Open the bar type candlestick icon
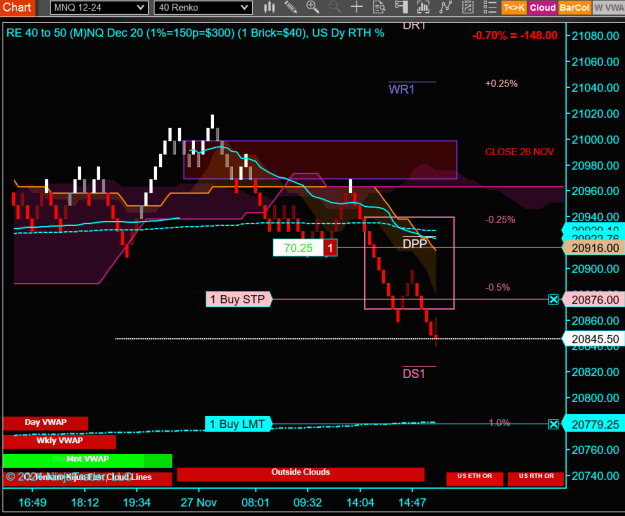Screen dimensions: 625x516 (269, 7)
